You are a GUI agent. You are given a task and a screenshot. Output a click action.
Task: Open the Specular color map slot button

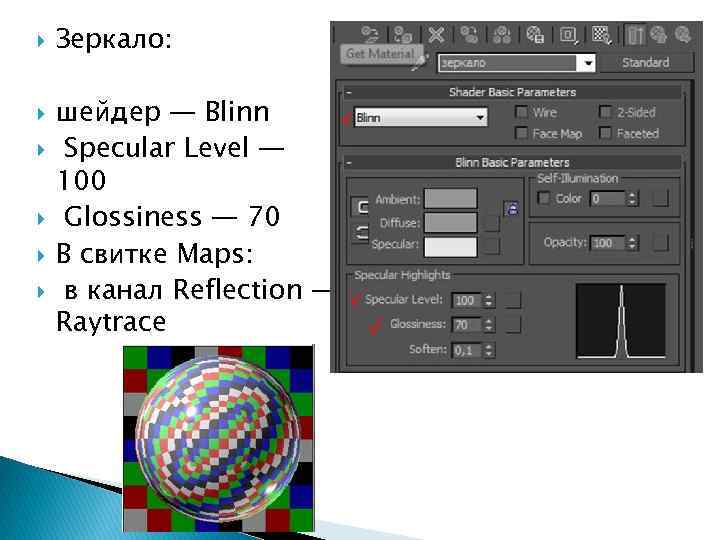coord(491,246)
